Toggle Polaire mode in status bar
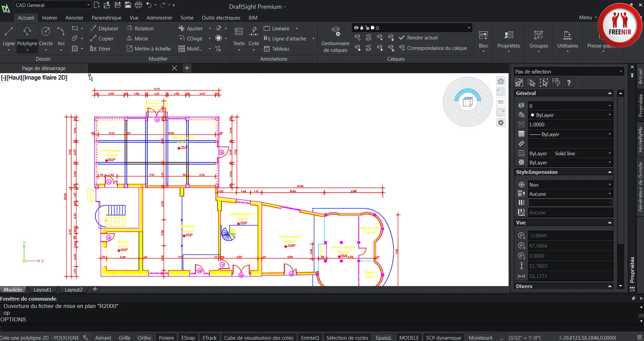Screen dimensions: 644x341 pyautogui.click(x=166, y=338)
